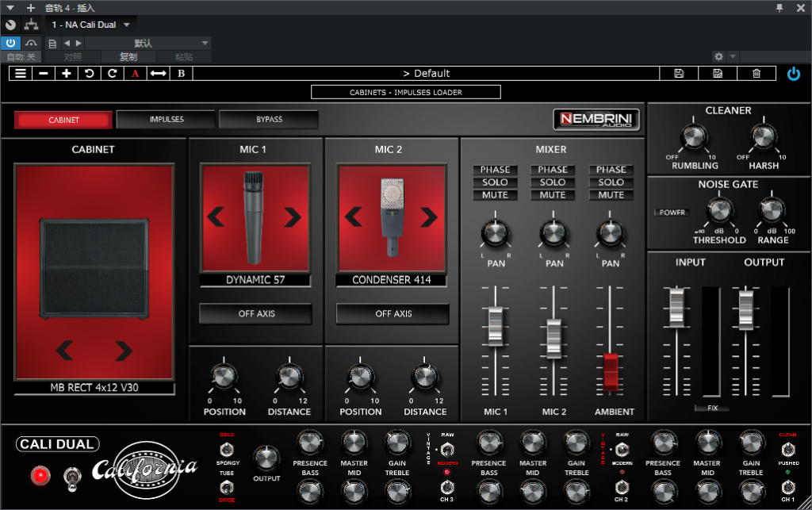
Task: Delete the preset with the trash icon
Action: [756, 74]
